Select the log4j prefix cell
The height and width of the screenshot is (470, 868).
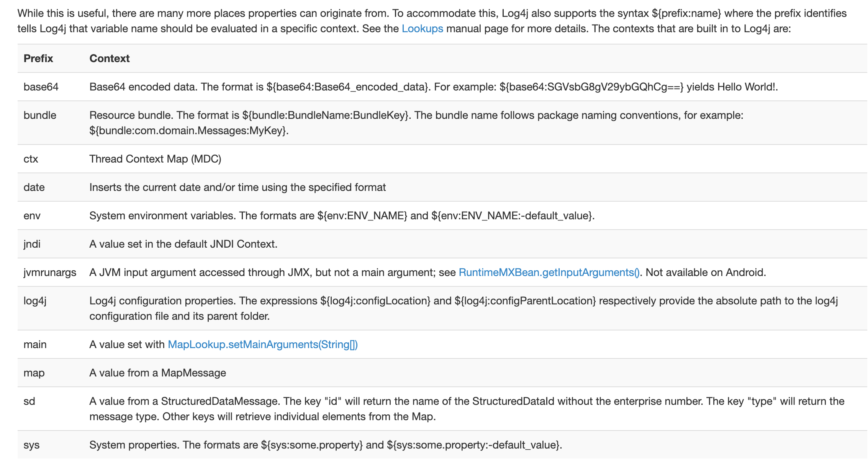(x=35, y=301)
